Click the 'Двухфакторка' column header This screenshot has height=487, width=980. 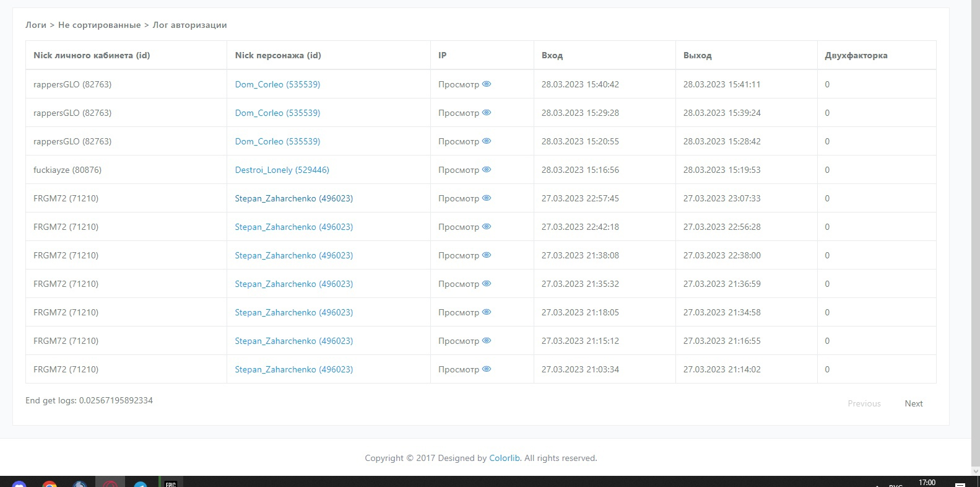tap(856, 55)
